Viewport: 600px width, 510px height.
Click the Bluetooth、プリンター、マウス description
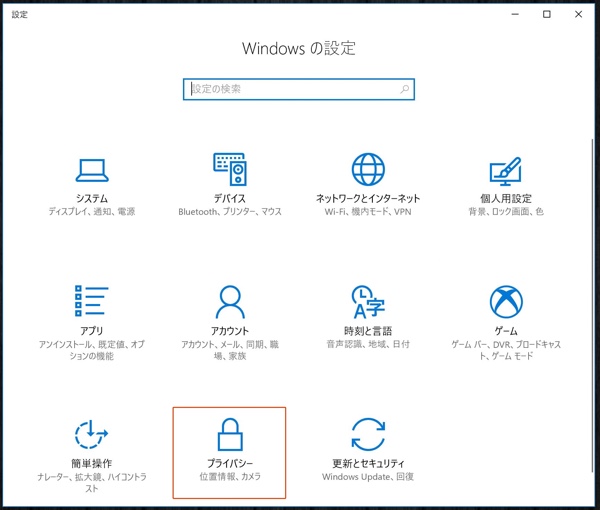[x=230, y=212]
